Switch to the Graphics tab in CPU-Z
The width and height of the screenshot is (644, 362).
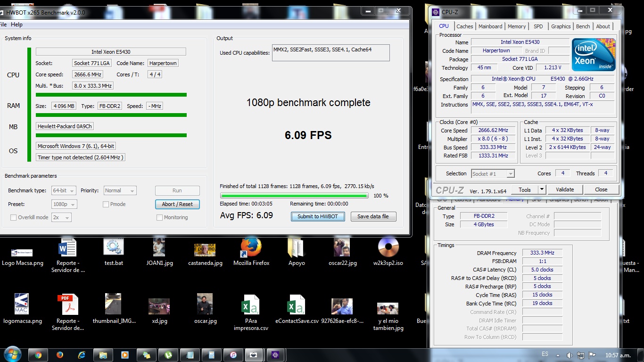pos(561,26)
